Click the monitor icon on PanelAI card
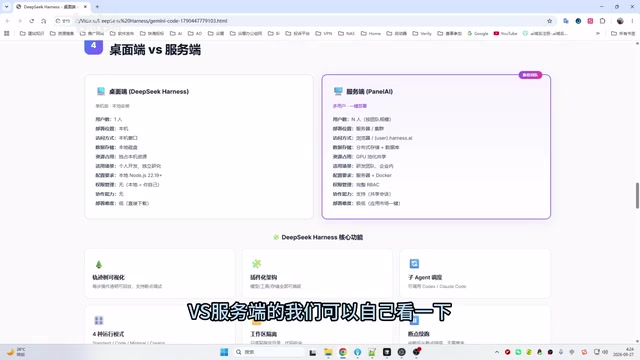Viewport: 640px width, 360px height. pos(338,91)
